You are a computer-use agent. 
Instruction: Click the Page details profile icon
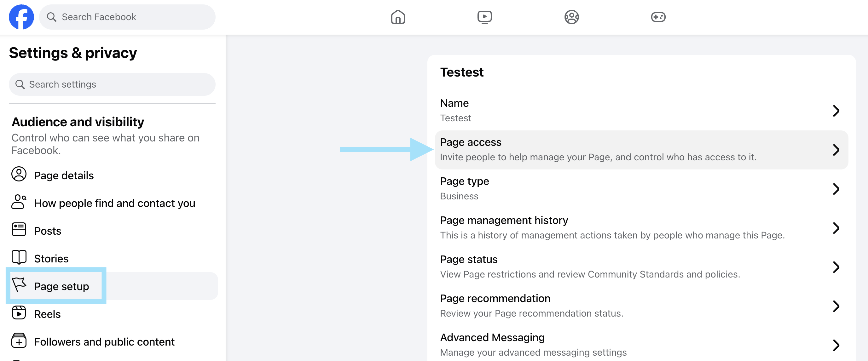coord(19,175)
